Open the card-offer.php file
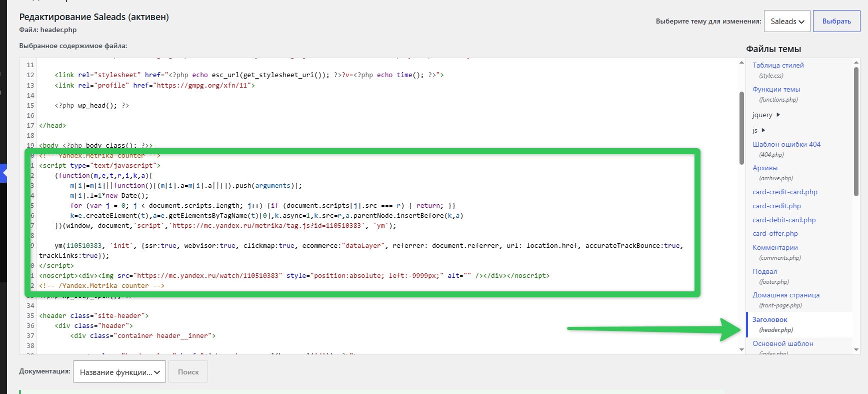Viewport: 868px width, 394px height. click(x=775, y=233)
